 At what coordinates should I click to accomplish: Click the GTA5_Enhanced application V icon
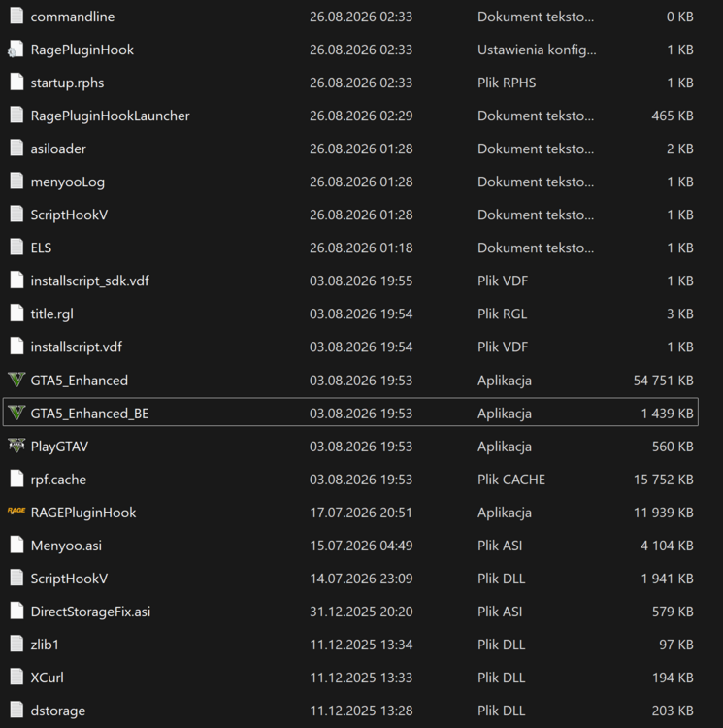[16, 380]
